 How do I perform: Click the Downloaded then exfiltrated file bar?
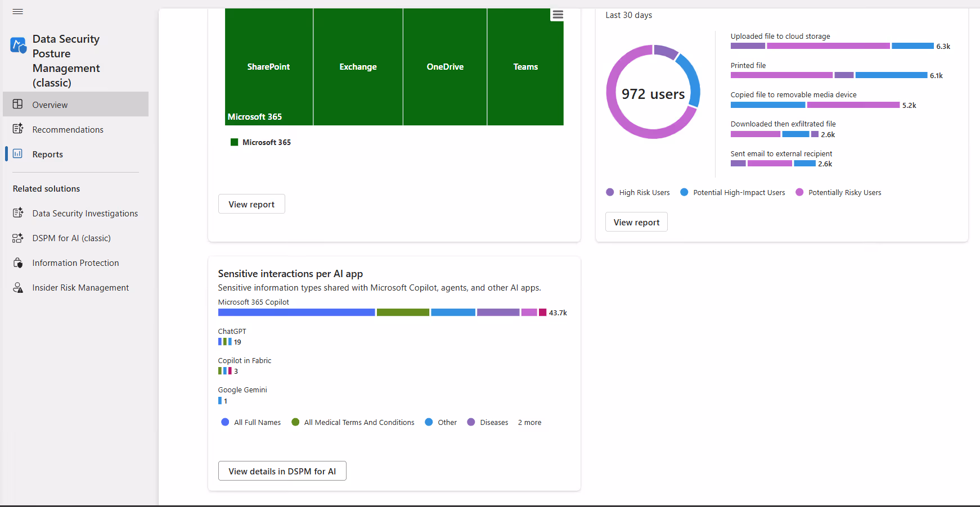775,134
